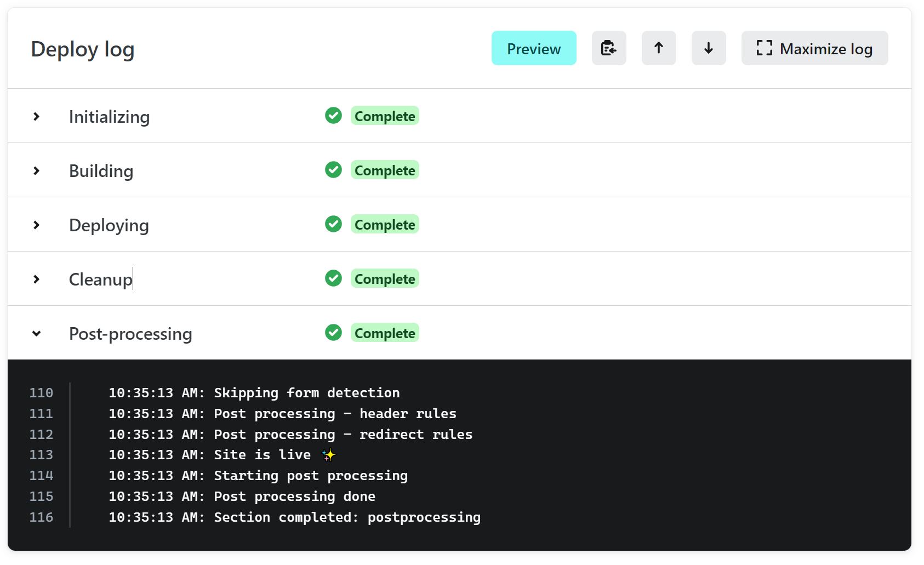Viewport: 924px width, 565px height.
Task: Click log line number 114
Action: [41, 476]
